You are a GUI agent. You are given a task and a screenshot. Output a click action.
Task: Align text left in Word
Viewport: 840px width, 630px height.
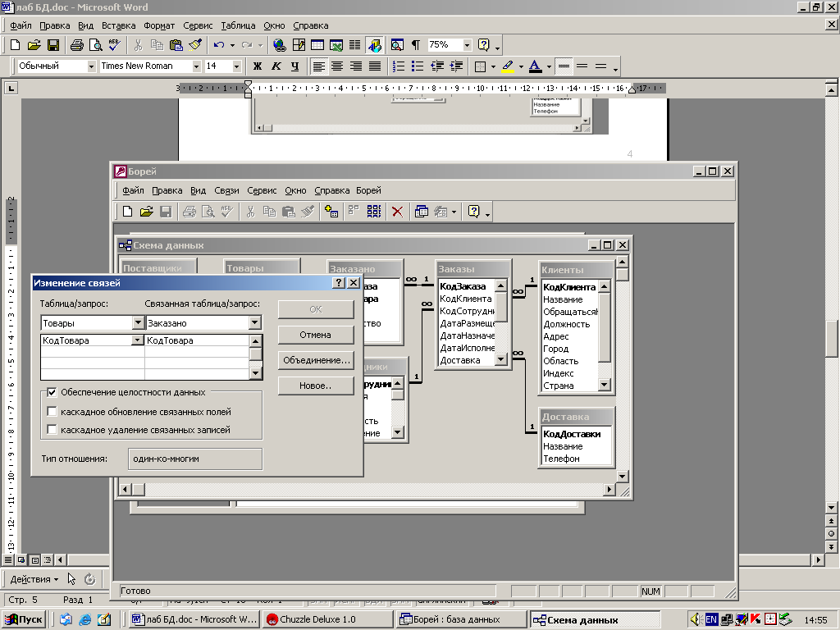(319, 66)
